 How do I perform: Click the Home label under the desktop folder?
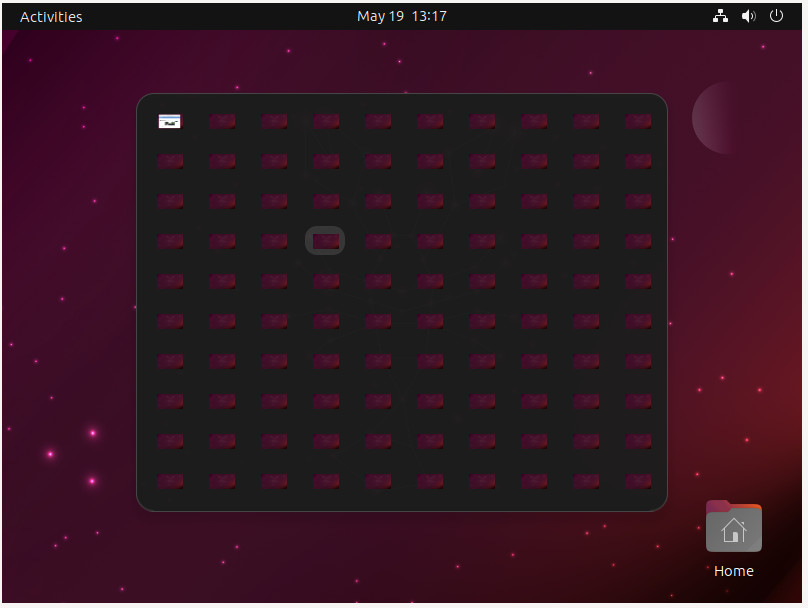click(733, 570)
